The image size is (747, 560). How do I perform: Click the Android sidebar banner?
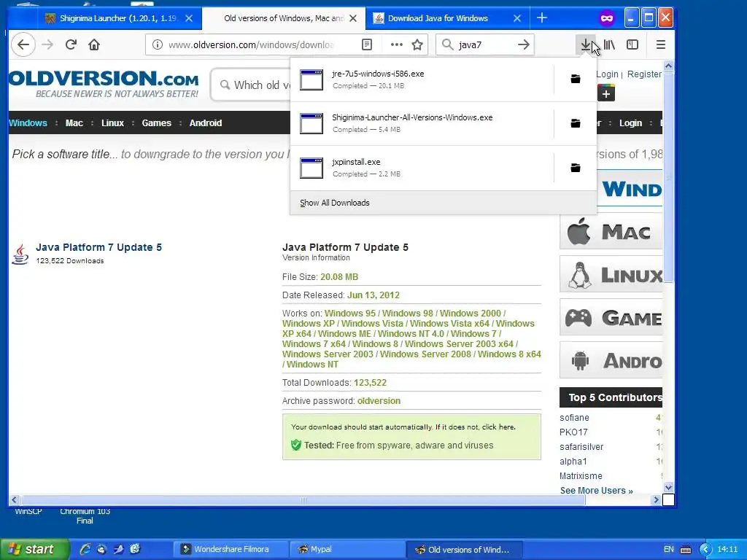[611, 360]
